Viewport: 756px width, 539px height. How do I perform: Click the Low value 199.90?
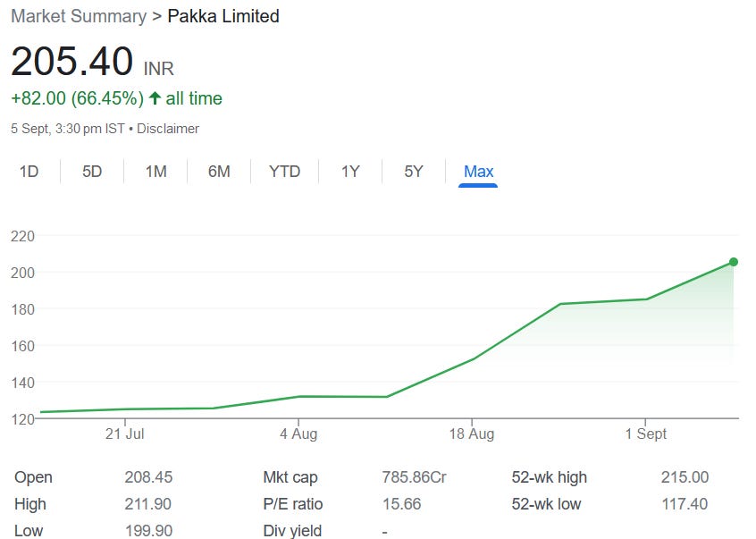(148, 530)
